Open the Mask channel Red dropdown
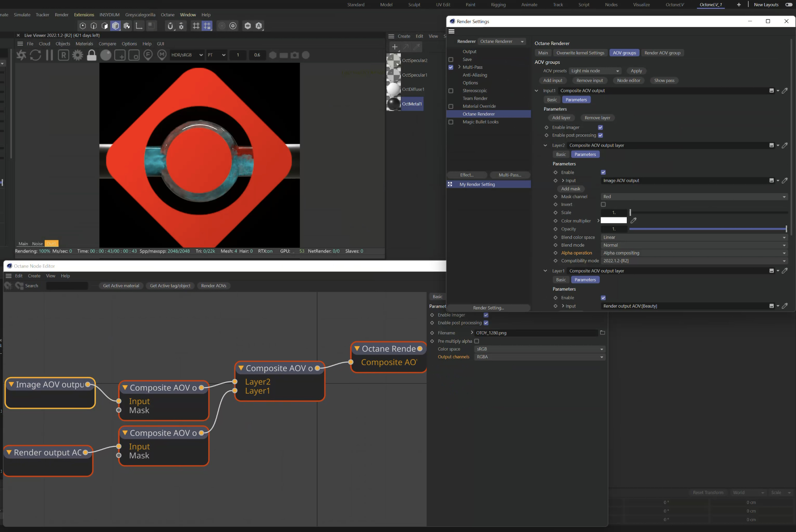The image size is (796, 532). point(694,197)
